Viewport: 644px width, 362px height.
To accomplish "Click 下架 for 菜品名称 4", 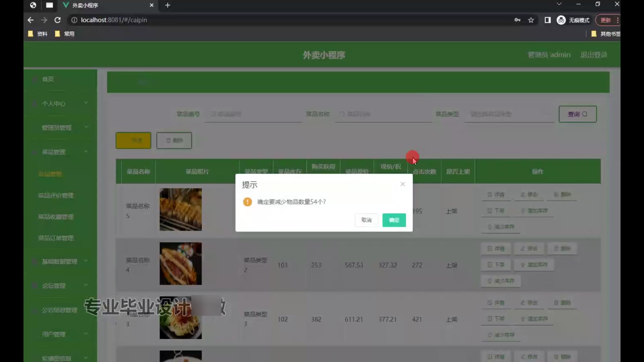I will pos(496,265).
